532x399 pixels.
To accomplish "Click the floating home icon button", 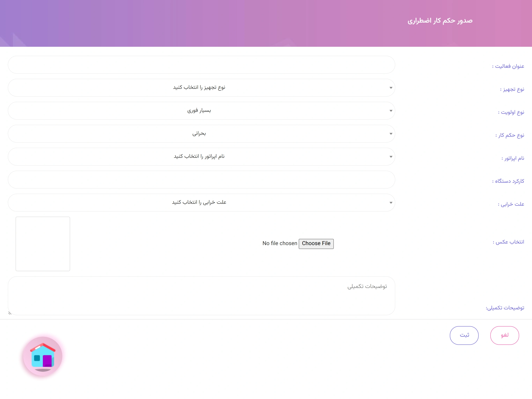I will [43, 356].
